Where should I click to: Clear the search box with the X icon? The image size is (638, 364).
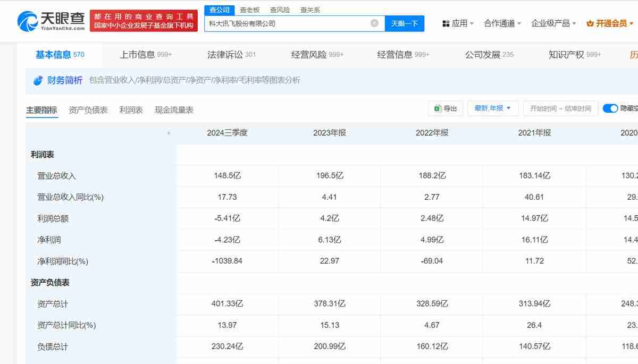pos(374,23)
